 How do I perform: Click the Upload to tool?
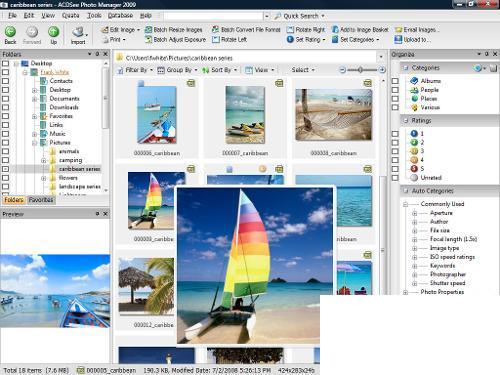[x=412, y=39]
